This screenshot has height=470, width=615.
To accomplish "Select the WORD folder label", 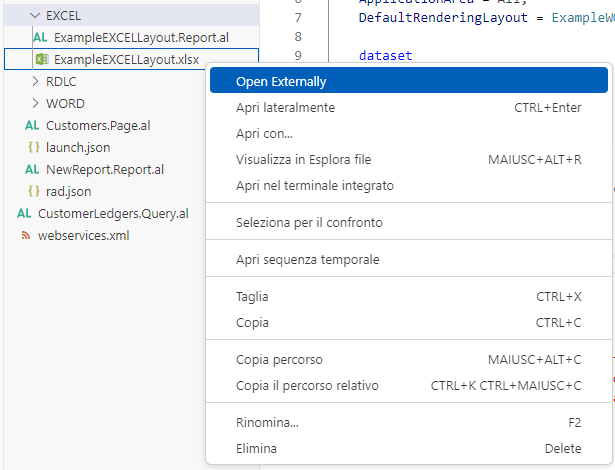I will click(65, 104).
